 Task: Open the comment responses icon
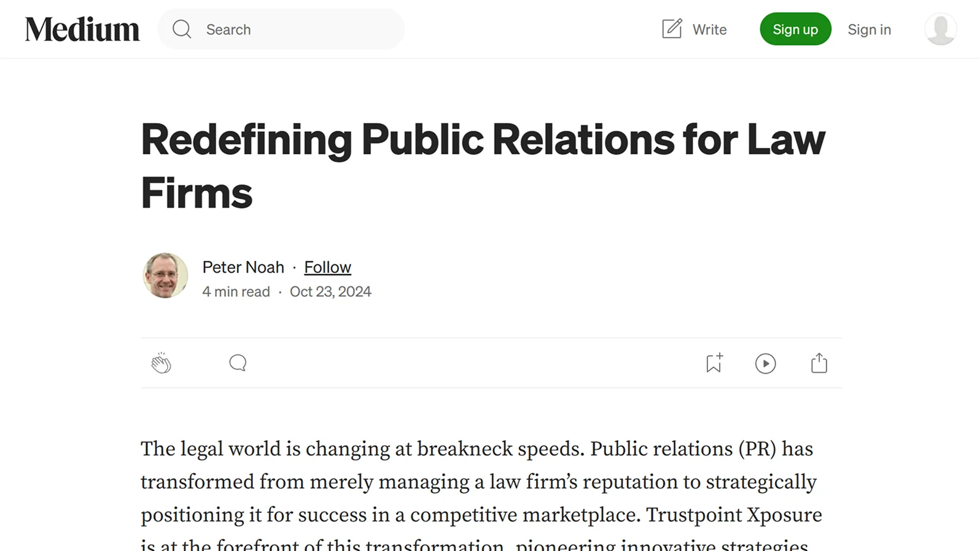point(238,363)
